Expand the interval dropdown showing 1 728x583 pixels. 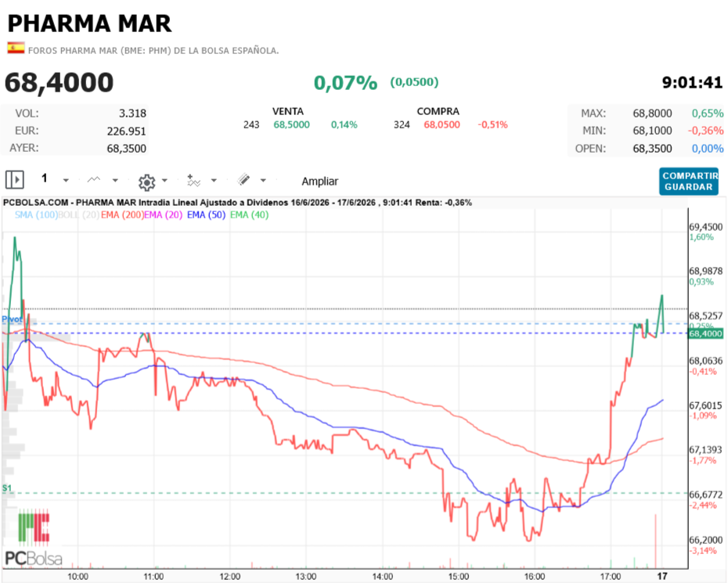click(66, 180)
